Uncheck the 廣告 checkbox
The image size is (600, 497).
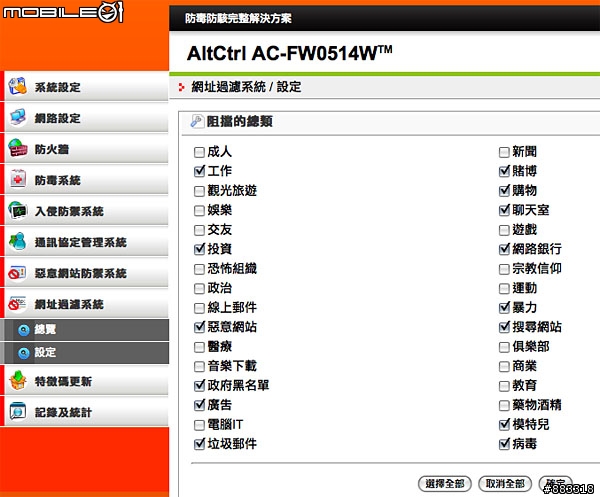click(x=199, y=405)
